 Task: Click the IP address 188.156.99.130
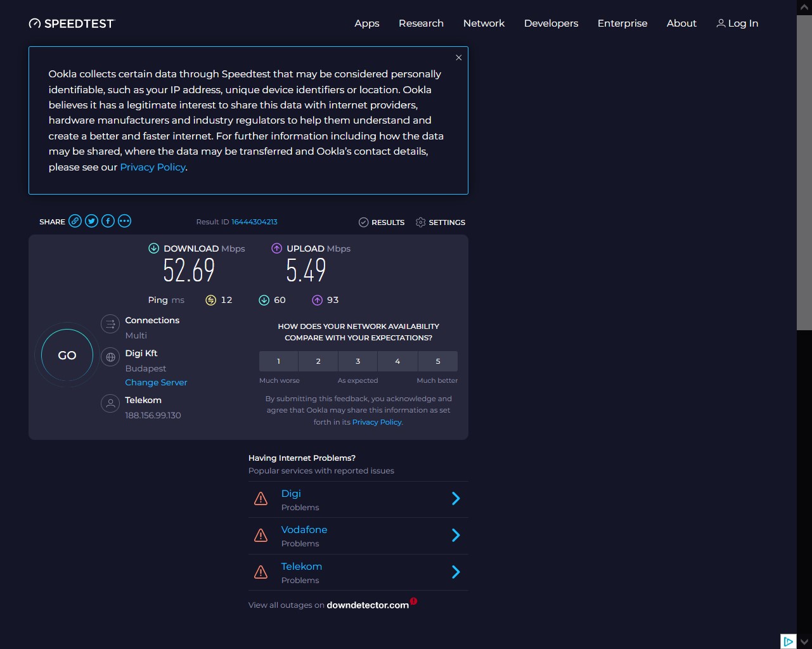pos(153,416)
